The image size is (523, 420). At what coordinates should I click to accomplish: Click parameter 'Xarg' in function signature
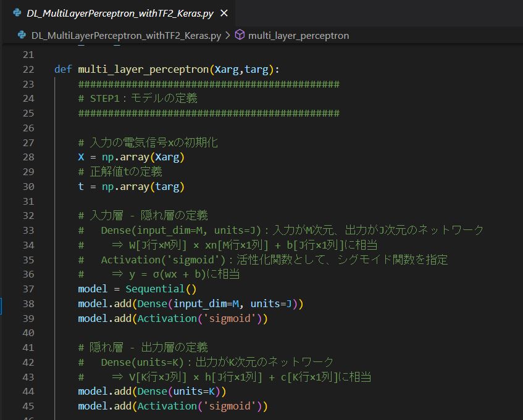(227, 69)
